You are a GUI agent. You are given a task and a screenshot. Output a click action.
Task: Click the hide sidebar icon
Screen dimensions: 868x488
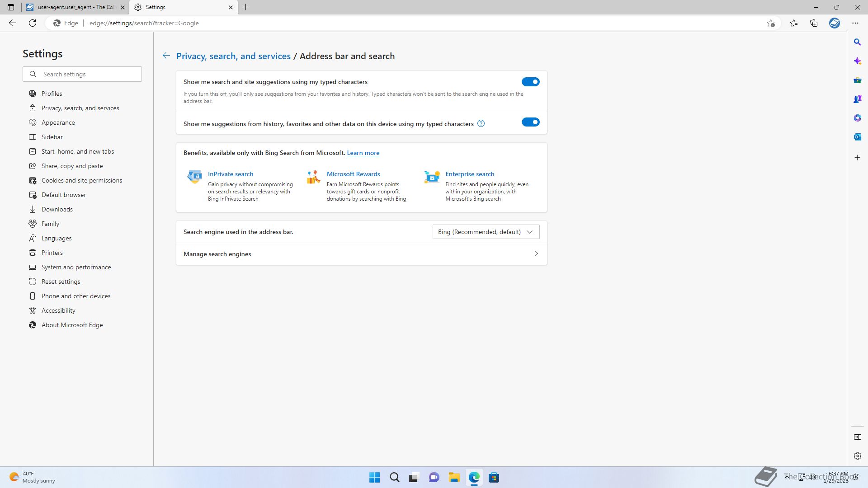point(858,437)
